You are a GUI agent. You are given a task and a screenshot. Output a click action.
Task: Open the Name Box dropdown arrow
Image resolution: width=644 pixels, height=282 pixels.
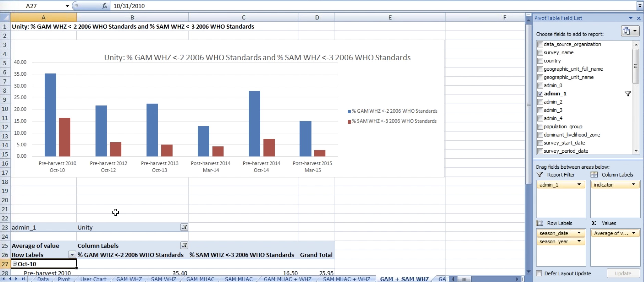67,6
